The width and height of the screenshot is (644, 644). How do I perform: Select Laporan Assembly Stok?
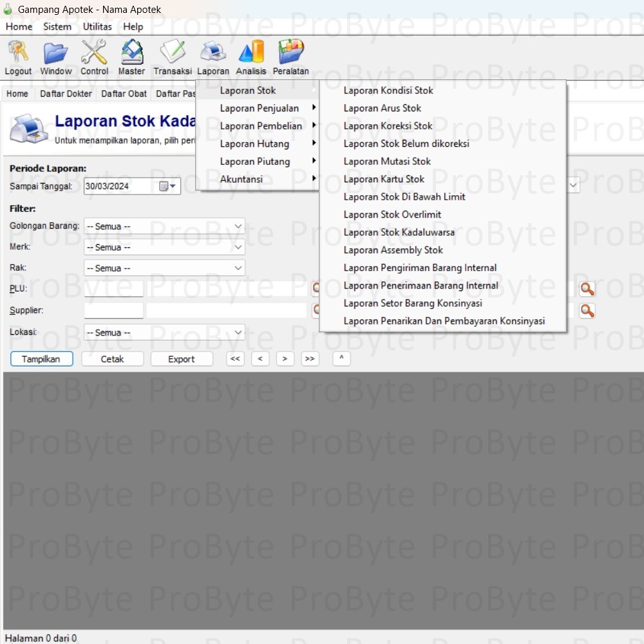click(443, 250)
